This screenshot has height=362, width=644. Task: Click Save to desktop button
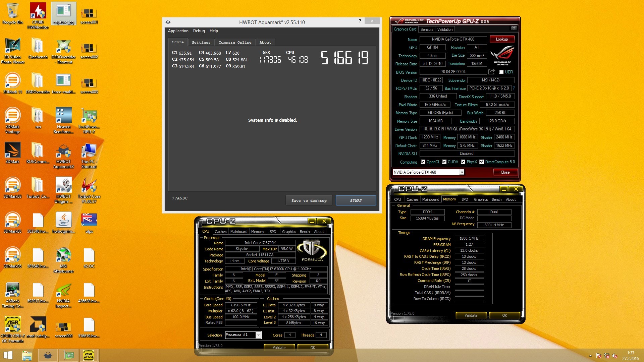pos(309,200)
